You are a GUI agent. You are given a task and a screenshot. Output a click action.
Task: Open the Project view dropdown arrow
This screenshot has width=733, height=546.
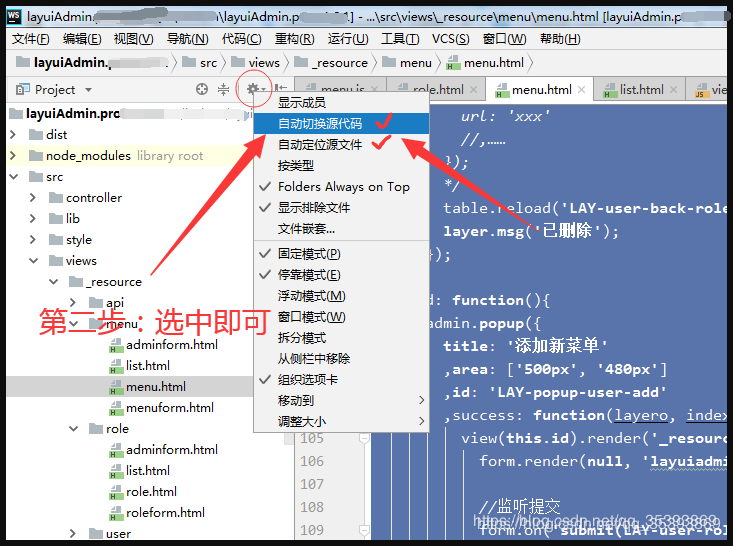88,89
